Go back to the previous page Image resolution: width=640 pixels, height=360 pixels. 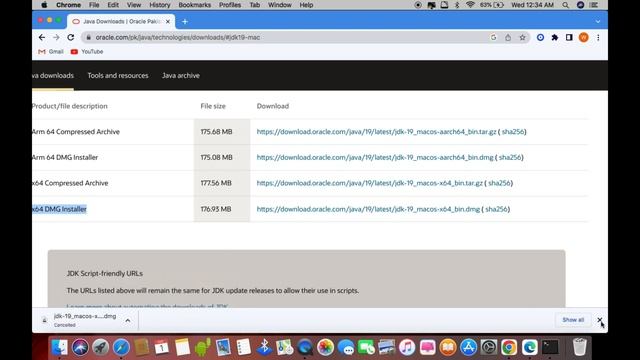(42, 37)
